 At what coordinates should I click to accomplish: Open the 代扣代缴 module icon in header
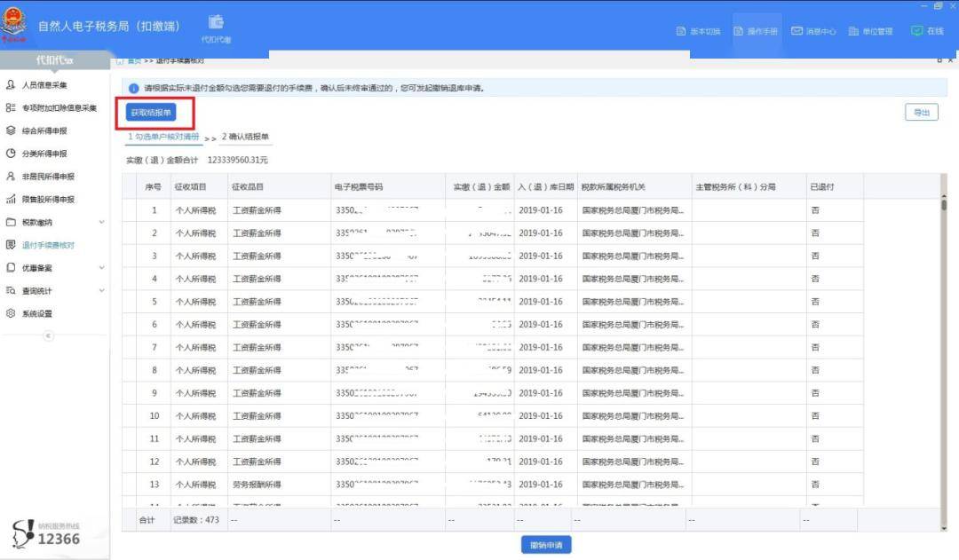coord(216,28)
